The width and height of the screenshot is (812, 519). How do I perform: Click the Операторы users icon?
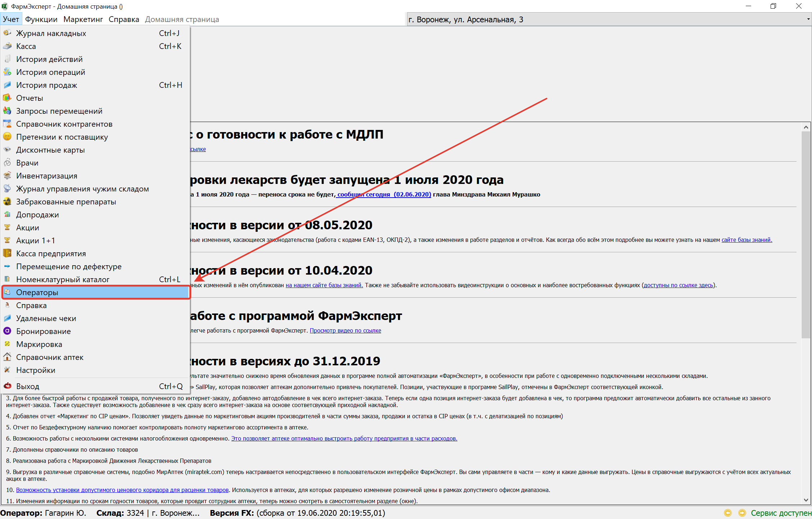pyautogui.click(x=7, y=292)
